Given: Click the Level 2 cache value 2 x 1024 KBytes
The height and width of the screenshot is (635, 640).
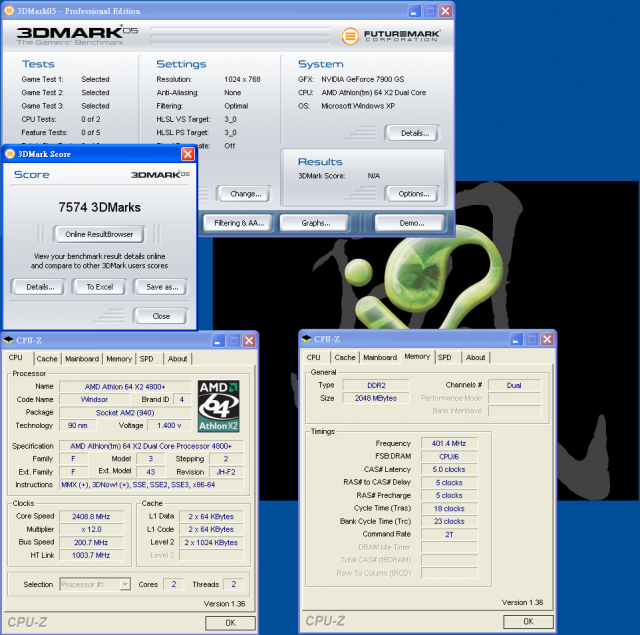Looking at the screenshot, I should click(211, 542).
